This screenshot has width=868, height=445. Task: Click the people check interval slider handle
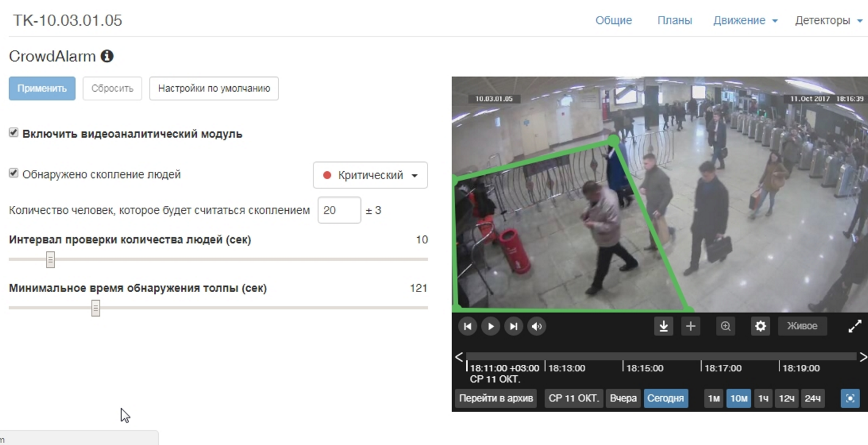pos(51,260)
